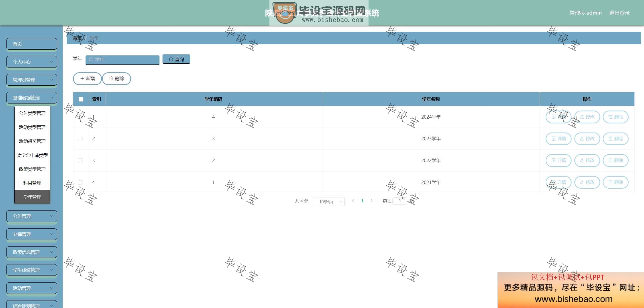
Task: Check the checkbox for the 2021学年 row
Action: (x=80, y=182)
